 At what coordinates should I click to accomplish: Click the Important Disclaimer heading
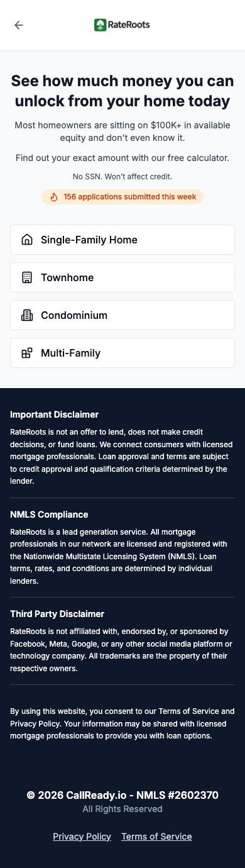coord(55,415)
